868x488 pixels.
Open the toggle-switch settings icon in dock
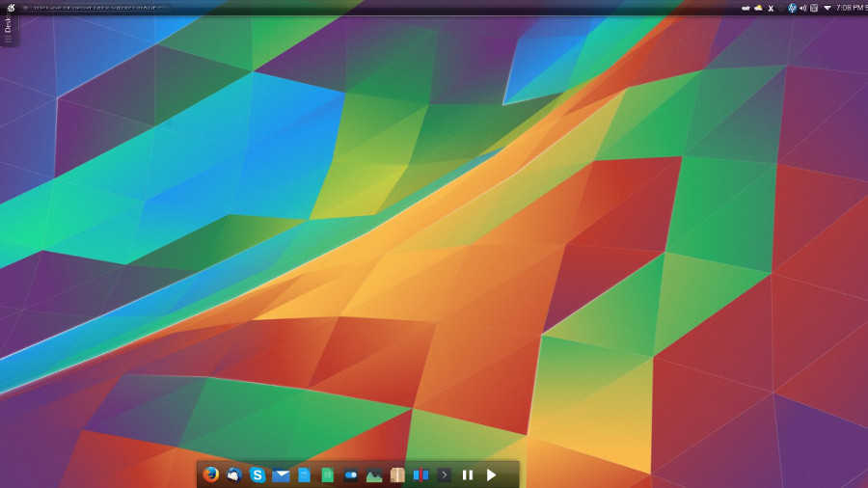pyautogui.click(x=350, y=474)
